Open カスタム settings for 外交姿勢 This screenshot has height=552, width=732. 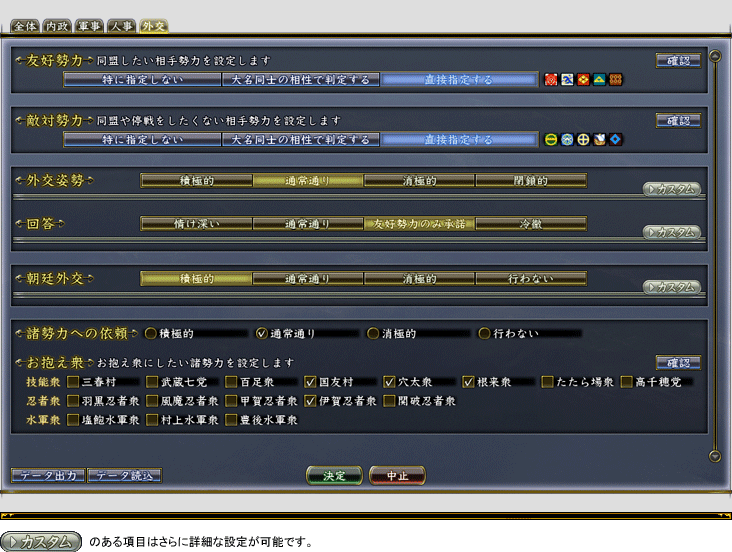pyautogui.click(x=672, y=188)
